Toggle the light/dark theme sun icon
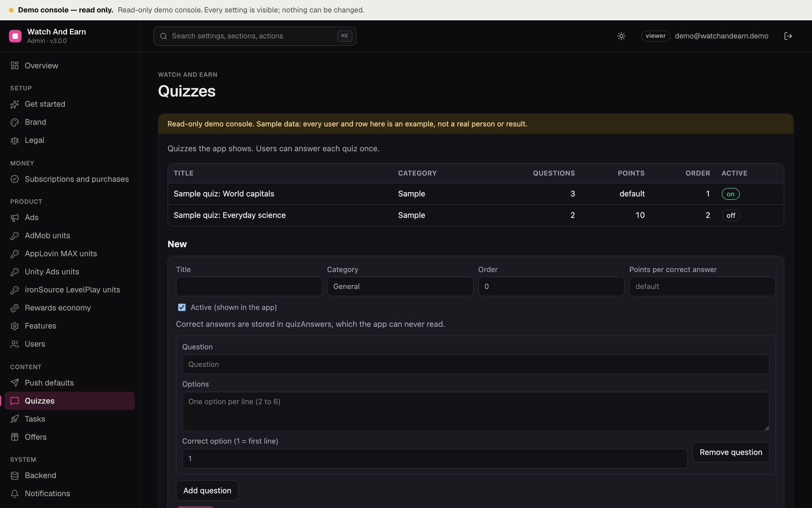The image size is (812, 508). tap(621, 36)
